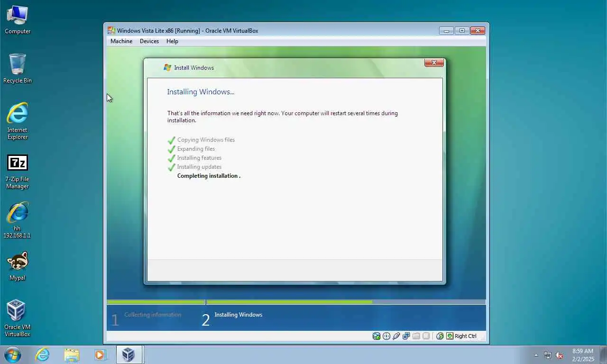Screen dimensions: 607x364
Task: Click the "Installing updates" step text
Action: (199, 167)
